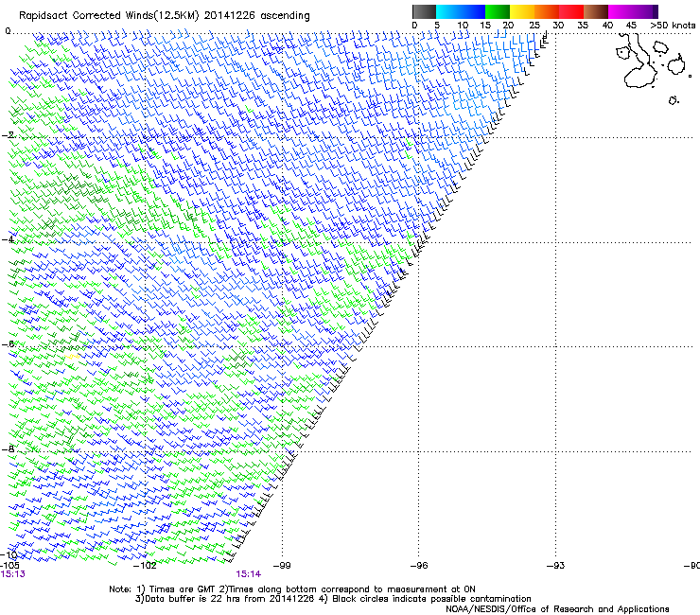Click the '>50 knots' legend label
The image size is (700, 615).
click(673, 26)
